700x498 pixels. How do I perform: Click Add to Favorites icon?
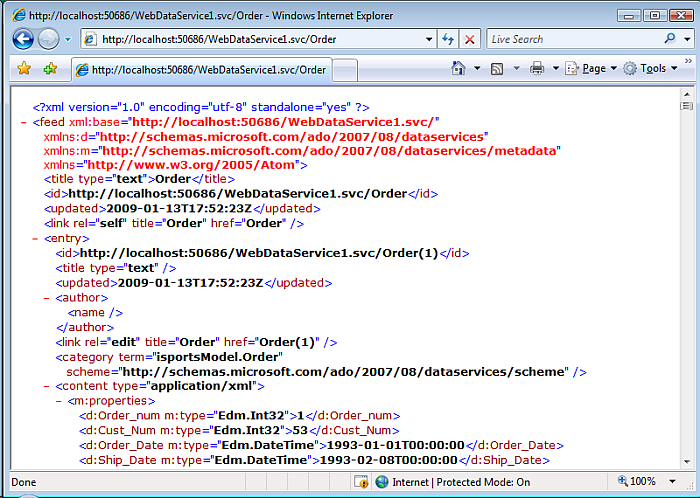(50, 69)
